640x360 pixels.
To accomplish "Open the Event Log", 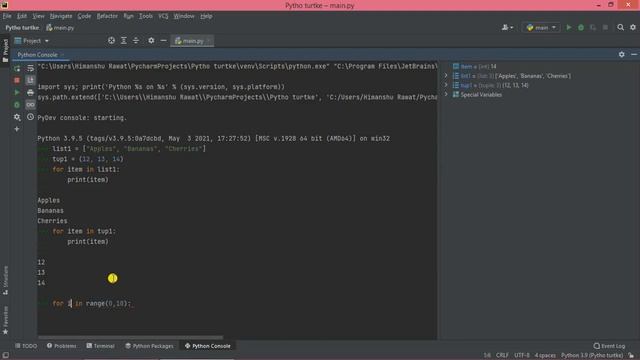I will click(609, 346).
